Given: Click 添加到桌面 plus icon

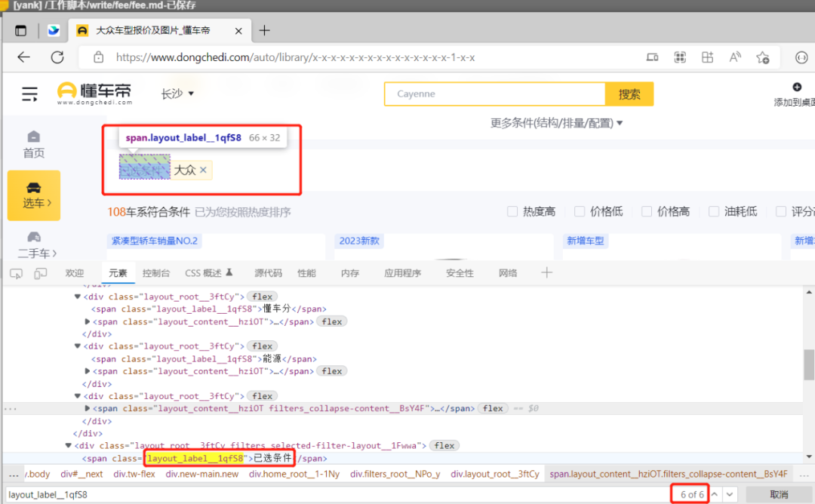Looking at the screenshot, I should tap(797, 87).
